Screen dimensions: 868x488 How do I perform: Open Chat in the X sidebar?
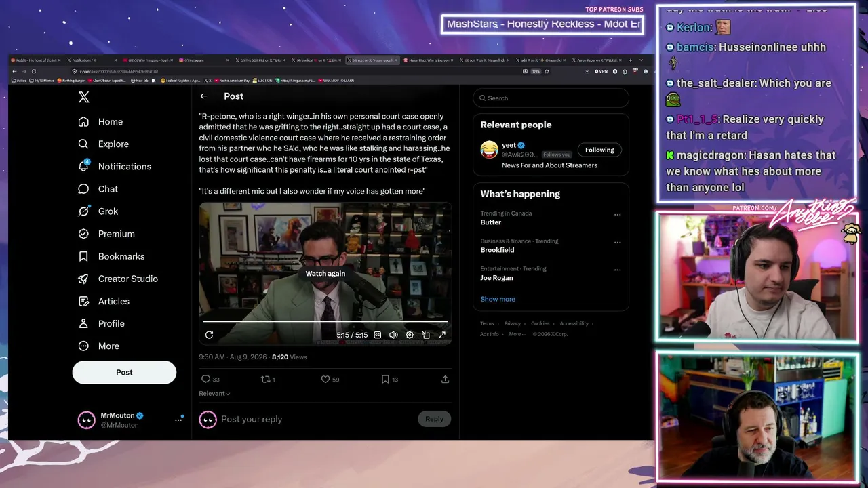point(98,189)
